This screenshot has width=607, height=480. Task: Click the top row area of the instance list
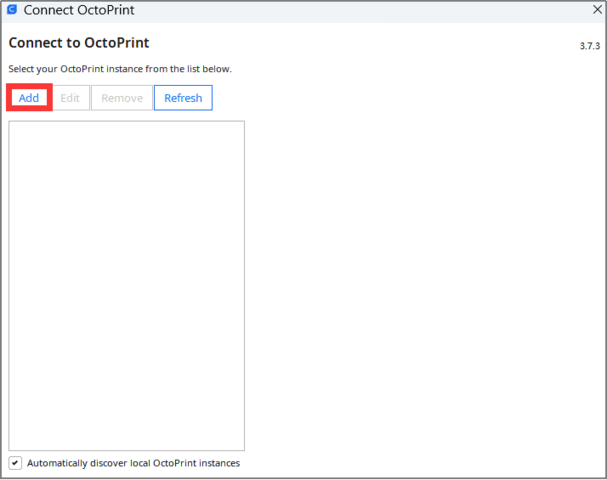(126, 133)
